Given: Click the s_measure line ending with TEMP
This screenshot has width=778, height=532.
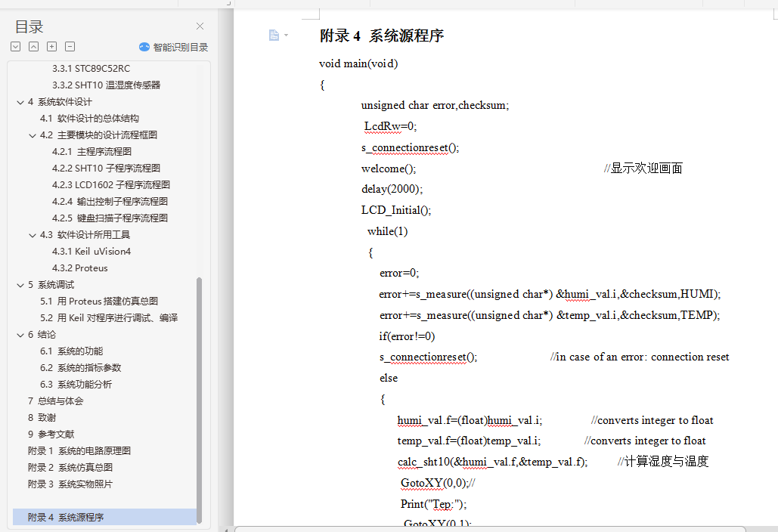Looking at the screenshot, I should (550, 315).
